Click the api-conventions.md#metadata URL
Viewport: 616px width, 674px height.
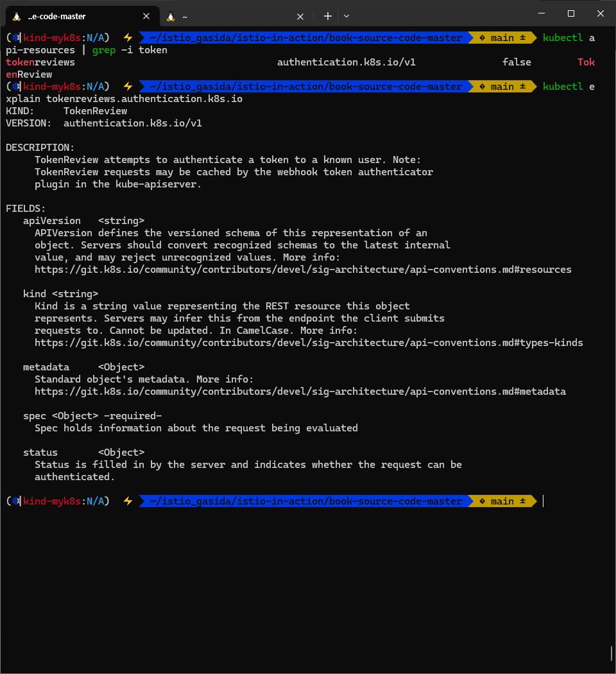300,392
